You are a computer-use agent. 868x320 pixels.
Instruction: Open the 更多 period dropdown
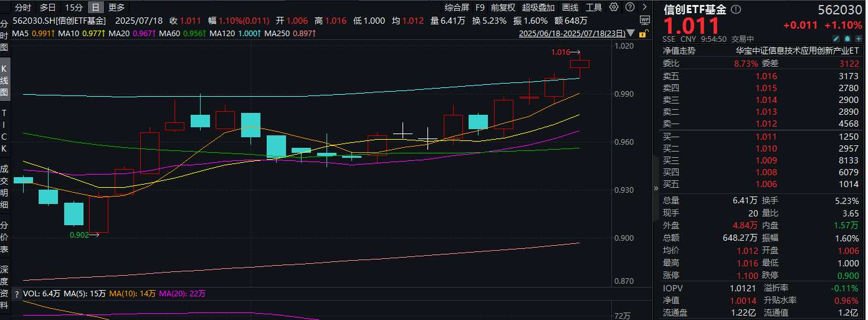pyautogui.click(x=117, y=7)
